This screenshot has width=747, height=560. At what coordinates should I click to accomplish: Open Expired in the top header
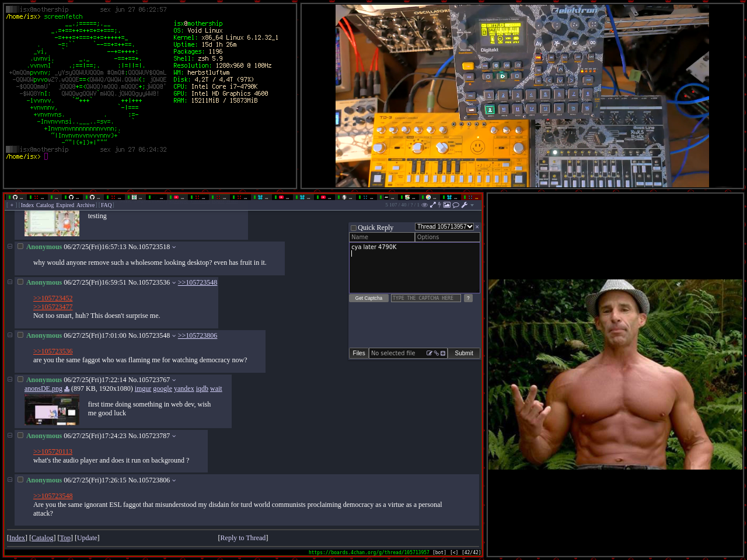65,205
